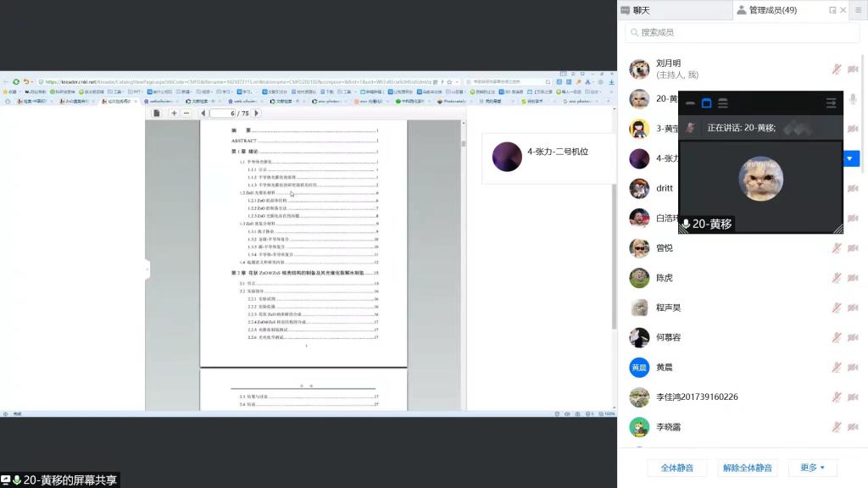Click the 搜索成员 search field
This screenshot has height=488, width=868.
coord(742,32)
